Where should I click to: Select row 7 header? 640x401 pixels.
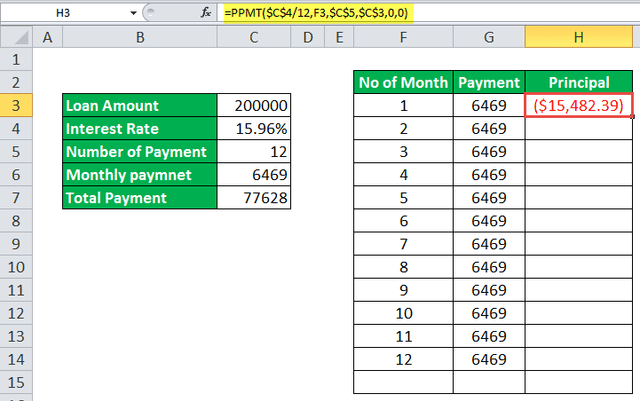click(16, 197)
